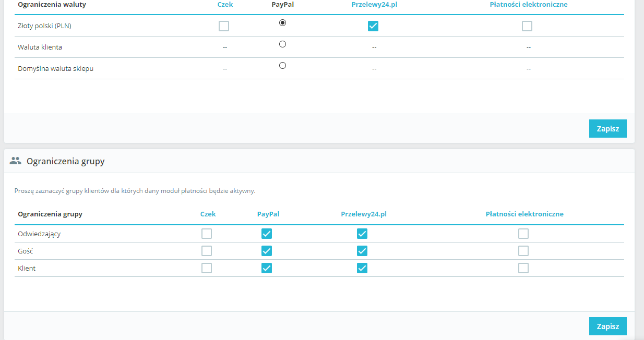The image size is (644, 340).
Task: Open Płatności elektroniczne link in currency restrictions header
Action: click(x=529, y=4)
